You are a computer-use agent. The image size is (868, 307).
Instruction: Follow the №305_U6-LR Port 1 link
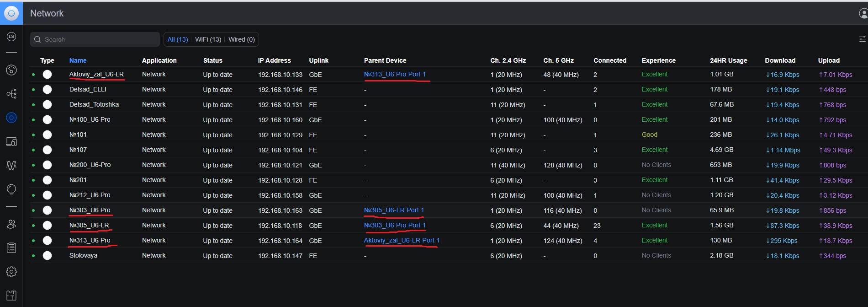click(x=394, y=210)
